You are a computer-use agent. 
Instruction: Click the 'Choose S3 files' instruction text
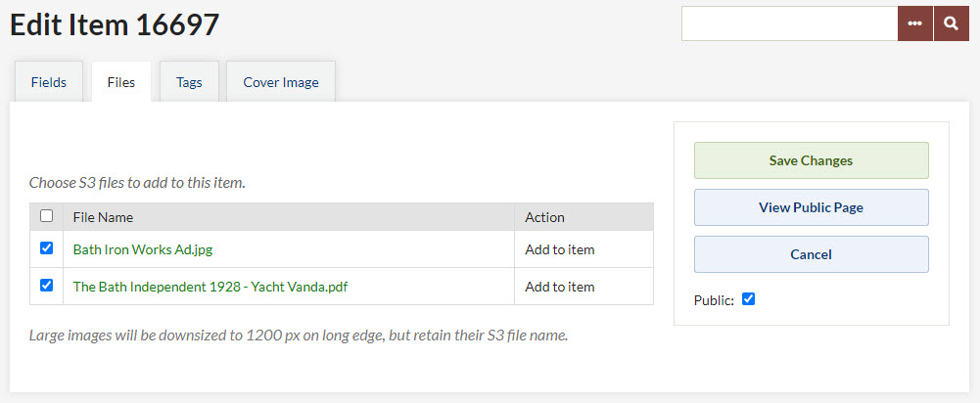(137, 183)
